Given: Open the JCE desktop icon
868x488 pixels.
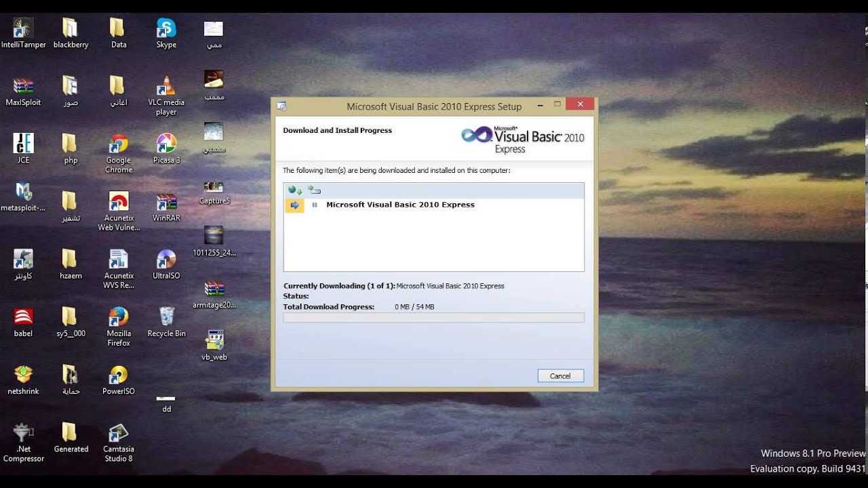Looking at the screenshot, I should (24, 144).
